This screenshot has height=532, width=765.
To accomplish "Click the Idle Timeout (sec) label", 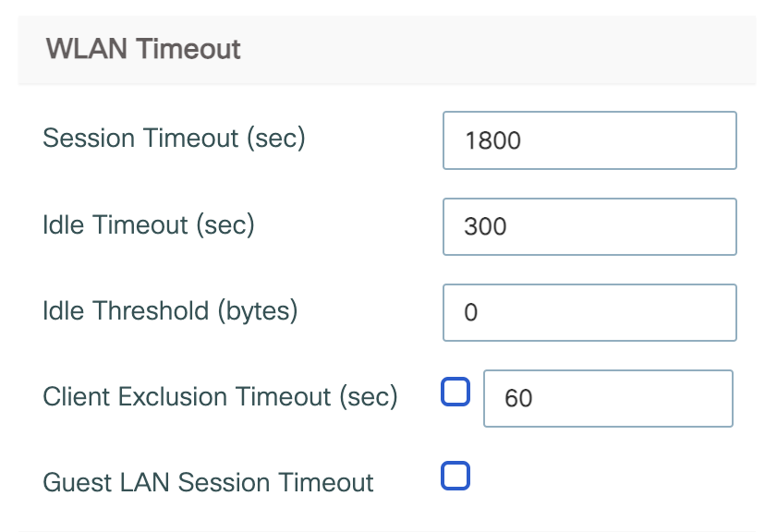I will [x=148, y=224].
